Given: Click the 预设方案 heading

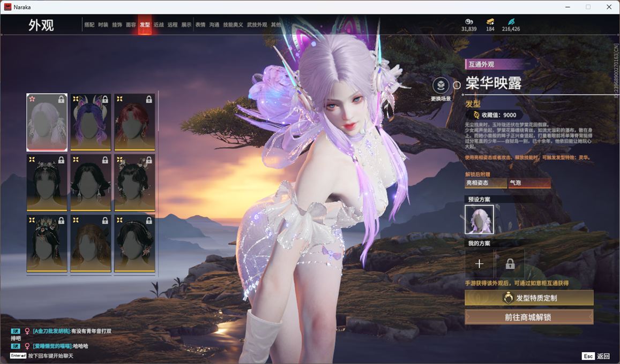Looking at the screenshot, I should pyautogui.click(x=479, y=199).
